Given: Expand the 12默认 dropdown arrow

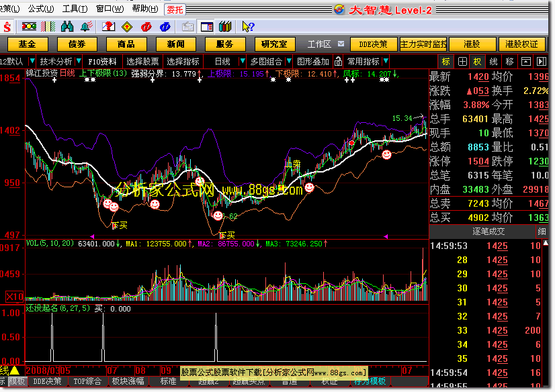Looking at the screenshot, I should tap(32, 61).
